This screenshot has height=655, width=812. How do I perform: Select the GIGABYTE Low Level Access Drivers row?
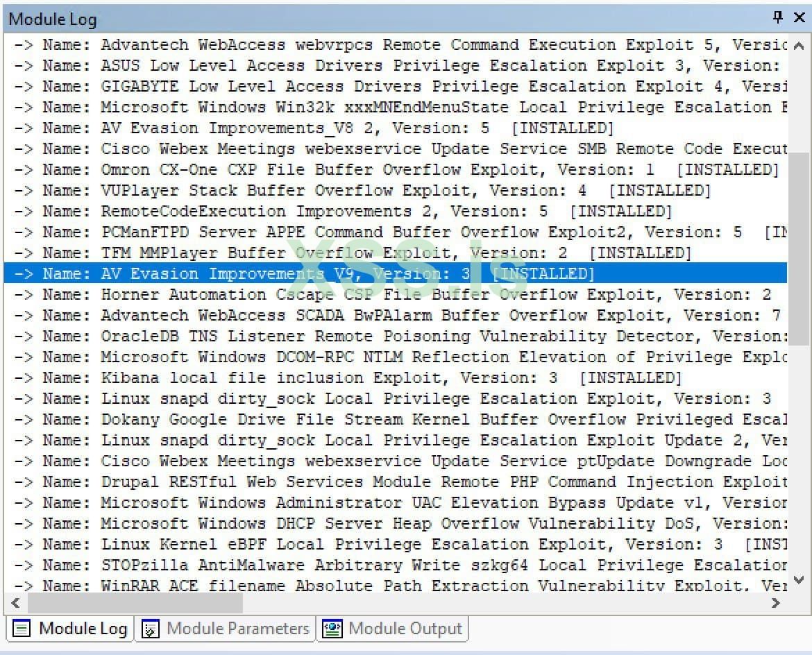click(396, 87)
